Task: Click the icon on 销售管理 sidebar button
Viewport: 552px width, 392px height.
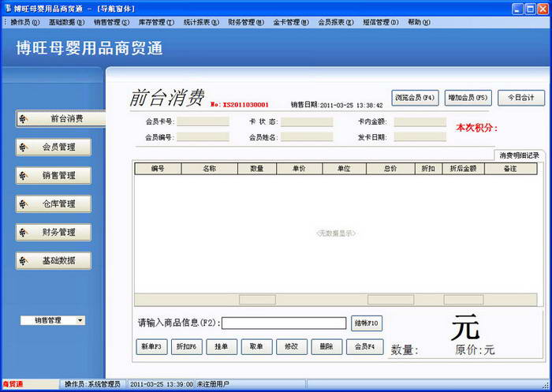Action: [23, 176]
